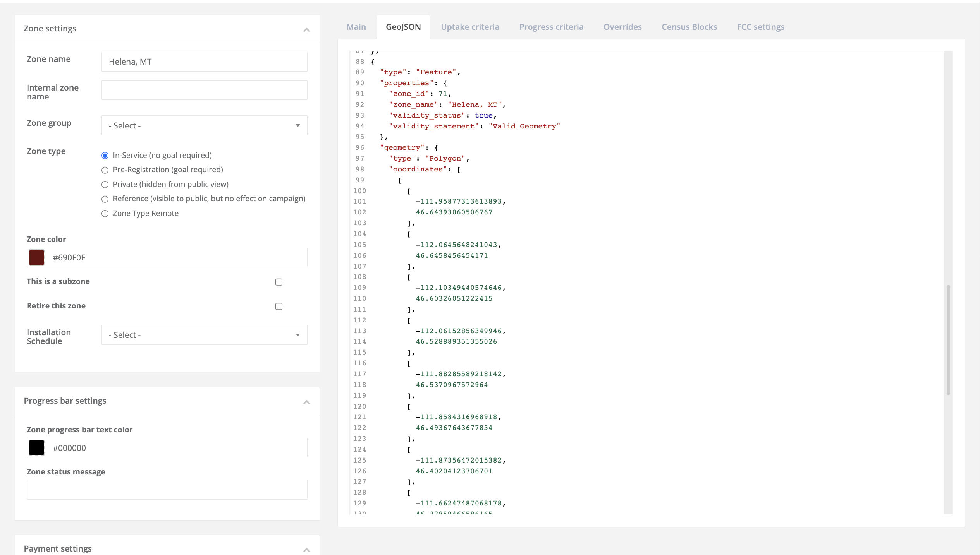Check the 'Retire this zone' box
Screen dimensions: 980x555
pyautogui.click(x=279, y=306)
